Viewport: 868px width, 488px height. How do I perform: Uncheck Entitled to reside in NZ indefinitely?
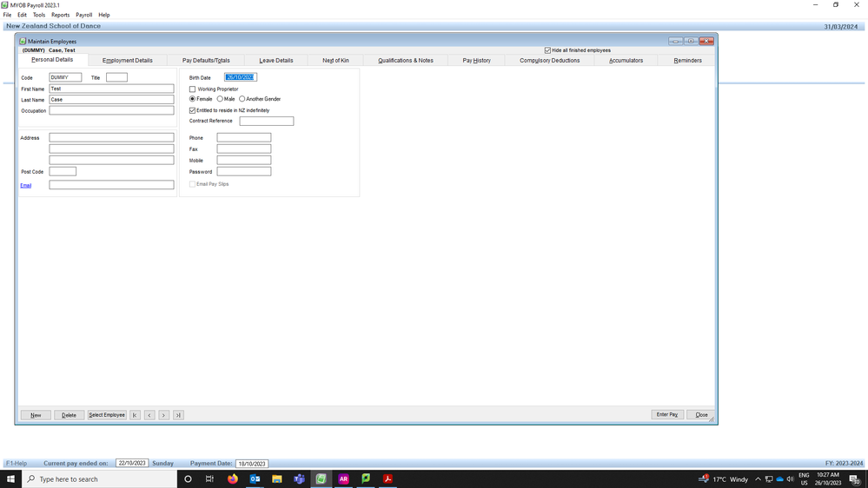[x=193, y=110]
